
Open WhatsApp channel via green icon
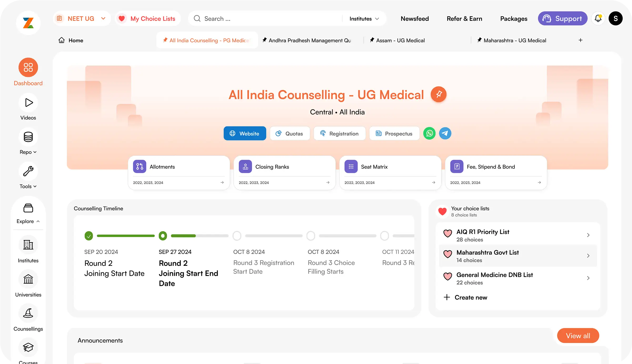[x=429, y=133]
